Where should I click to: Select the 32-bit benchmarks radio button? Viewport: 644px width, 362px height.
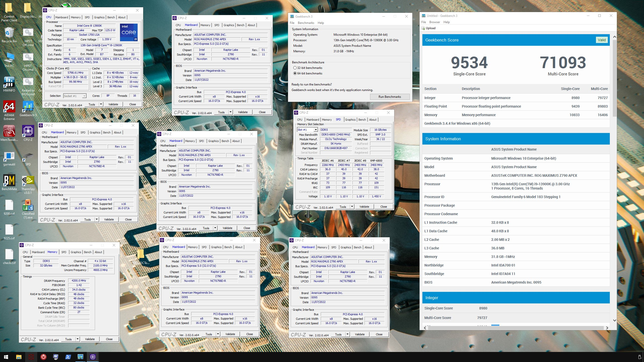(x=295, y=68)
